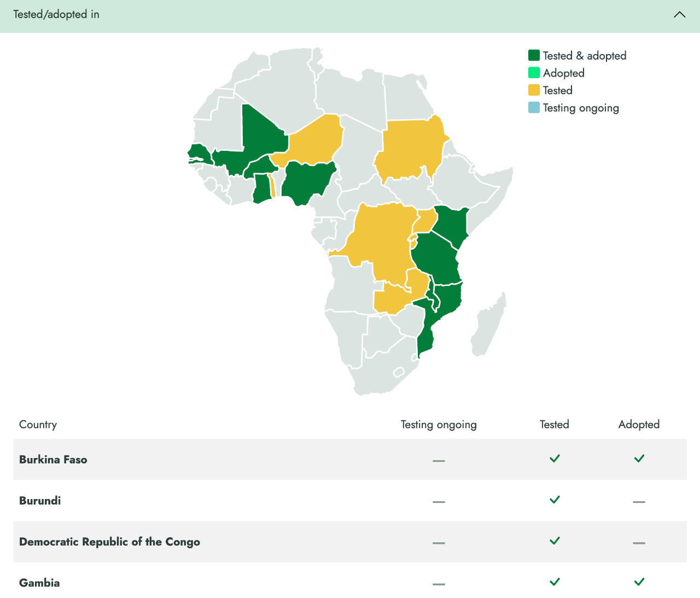This screenshot has width=700, height=598.
Task: Select the Democratic Republic of the Congo row
Action: [x=109, y=542]
